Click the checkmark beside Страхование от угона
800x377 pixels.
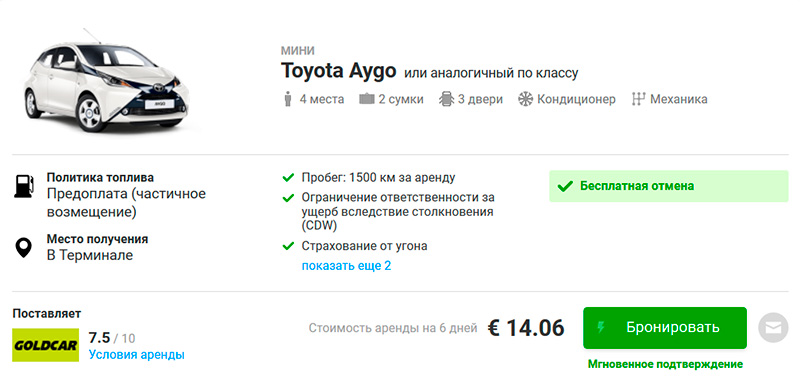coord(288,246)
